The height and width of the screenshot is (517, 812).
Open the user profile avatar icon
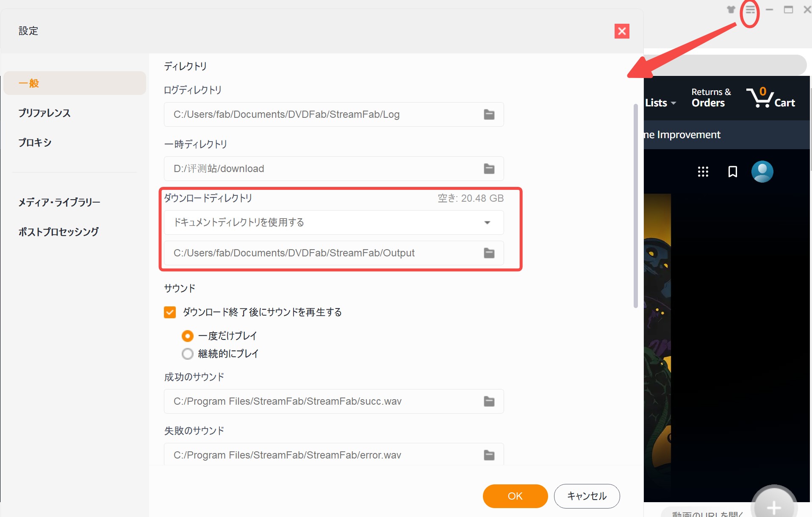pyautogui.click(x=762, y=172)
